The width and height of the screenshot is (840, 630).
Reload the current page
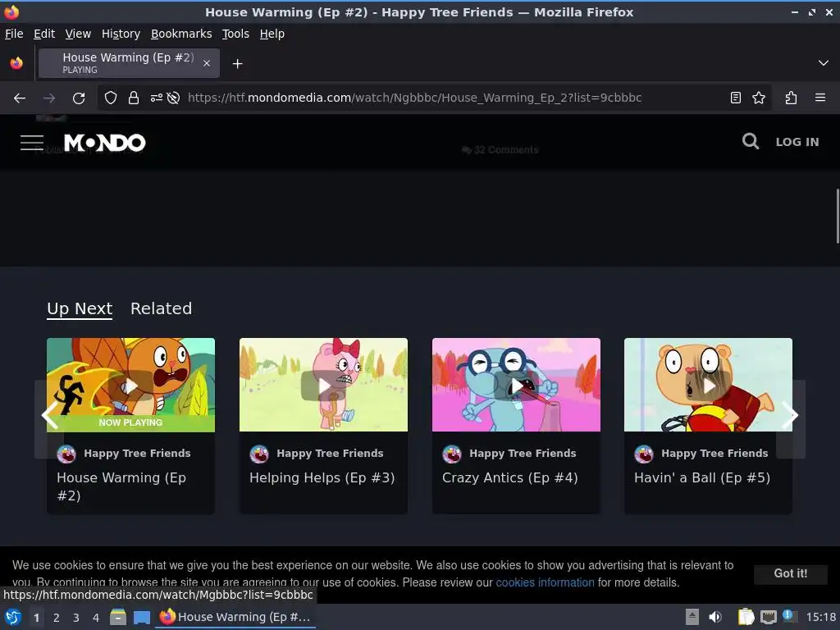tap(79, 98)
